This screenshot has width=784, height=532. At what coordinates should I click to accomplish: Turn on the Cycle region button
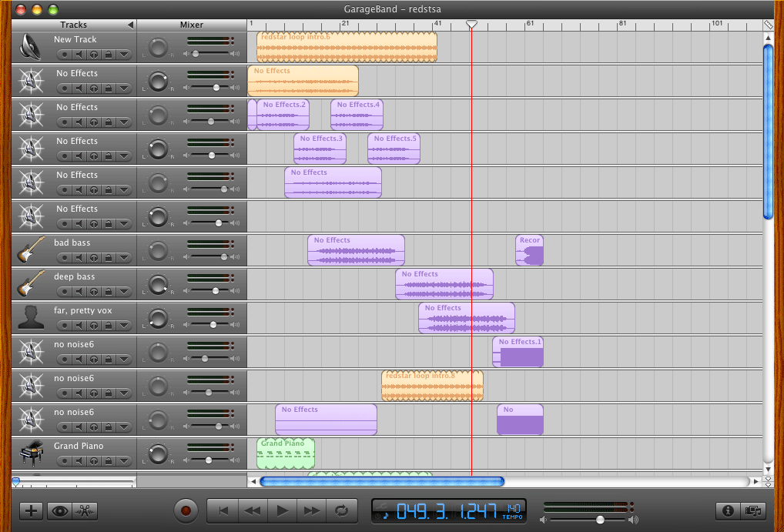click(x=342, y=510)
